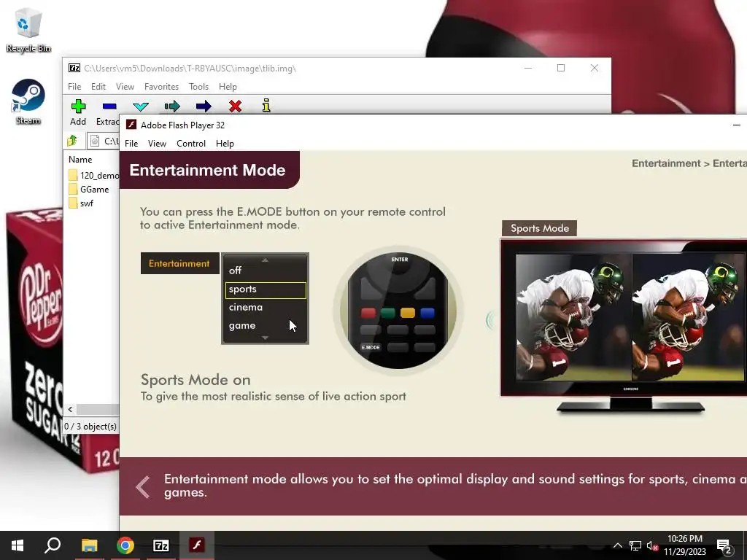This screenshot has width=747, height=560.
Task: Click the Copy arrow icon in 7-Zip
Action: tap(172, 106)
